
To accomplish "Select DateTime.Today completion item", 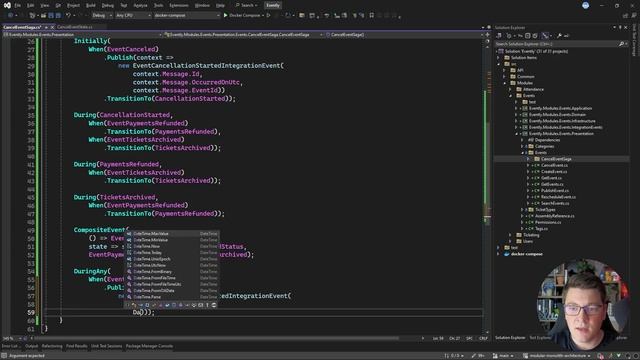I will [172, 253].
